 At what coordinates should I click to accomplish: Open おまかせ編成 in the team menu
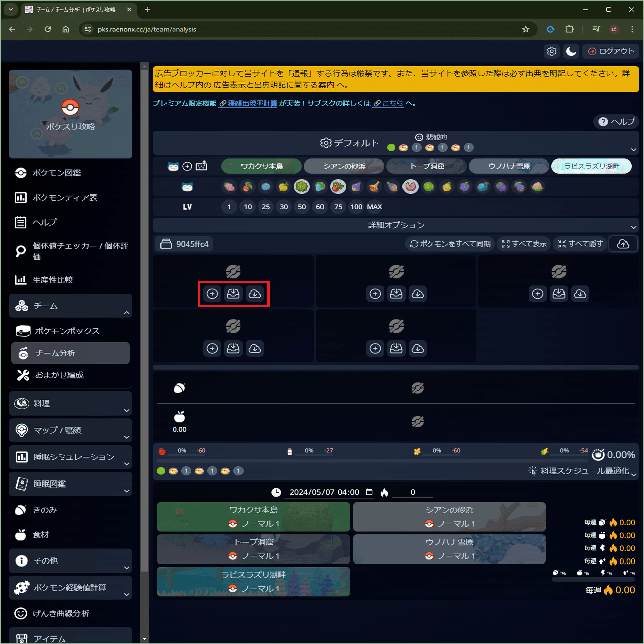coord(70,375)
